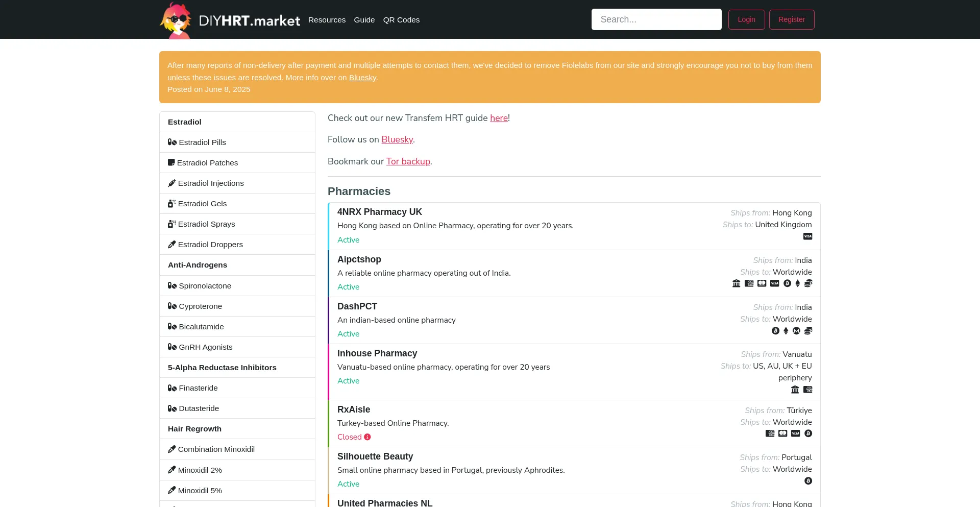980x507 pixels.
Task: Open the QR Codes page
Action: coord(401,20)
